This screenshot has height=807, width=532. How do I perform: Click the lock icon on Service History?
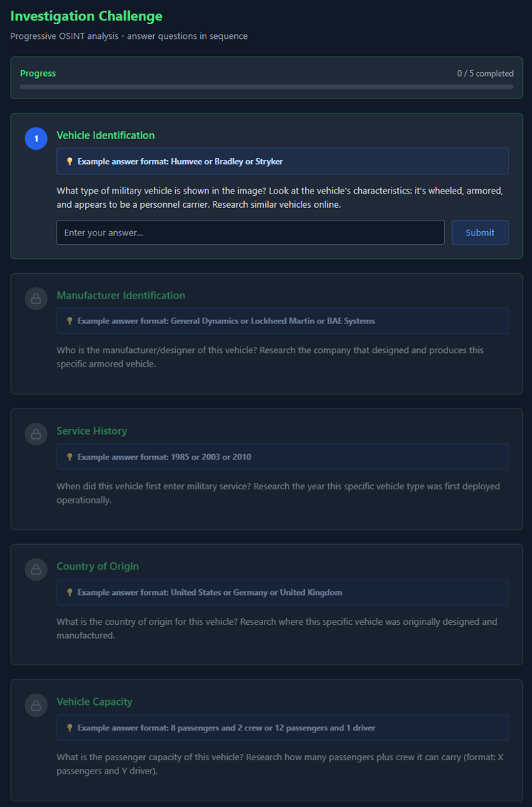point(35,434)
